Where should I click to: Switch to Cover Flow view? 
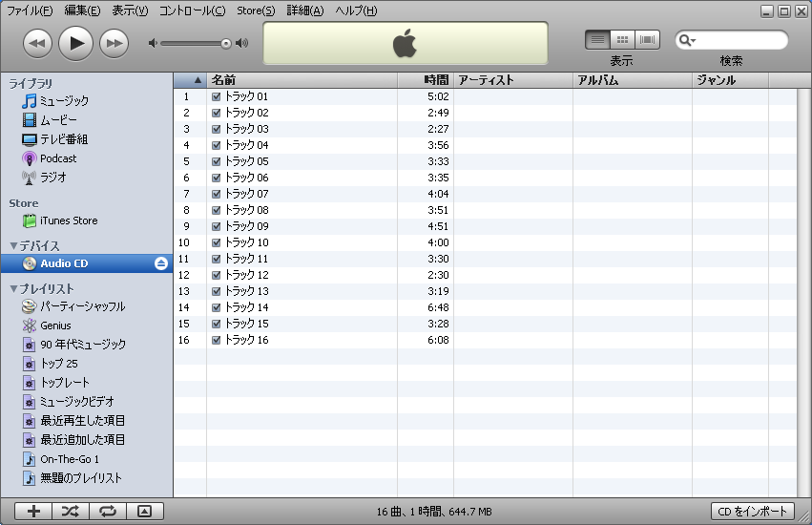tap(647, 40)
